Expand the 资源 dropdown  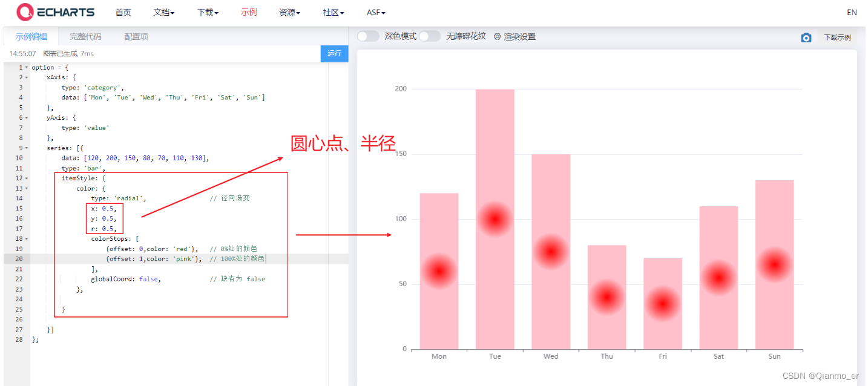pyautogui.click(x=288, y=12)
